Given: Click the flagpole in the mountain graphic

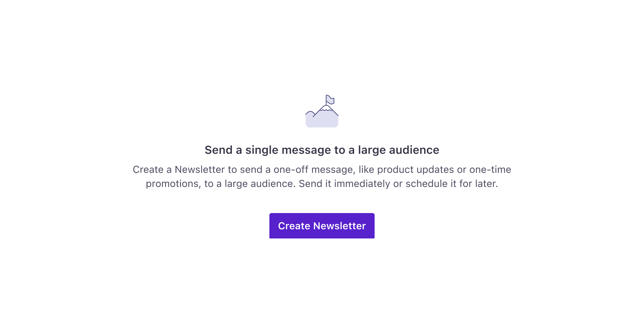Looking at the screenshot, I should coord(326,100).
